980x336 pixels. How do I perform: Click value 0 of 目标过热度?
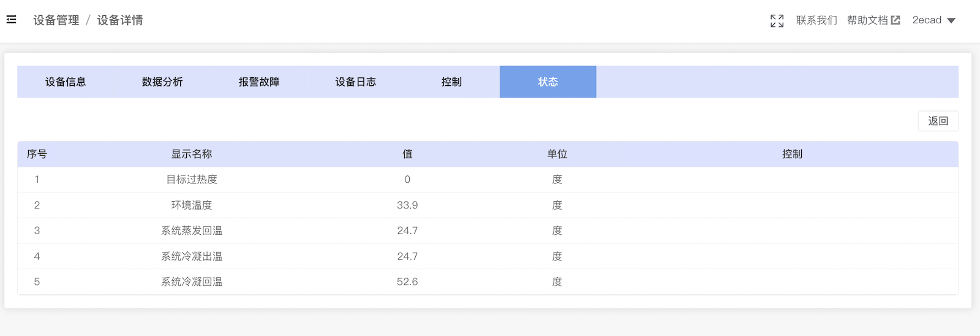click(407, 180)
